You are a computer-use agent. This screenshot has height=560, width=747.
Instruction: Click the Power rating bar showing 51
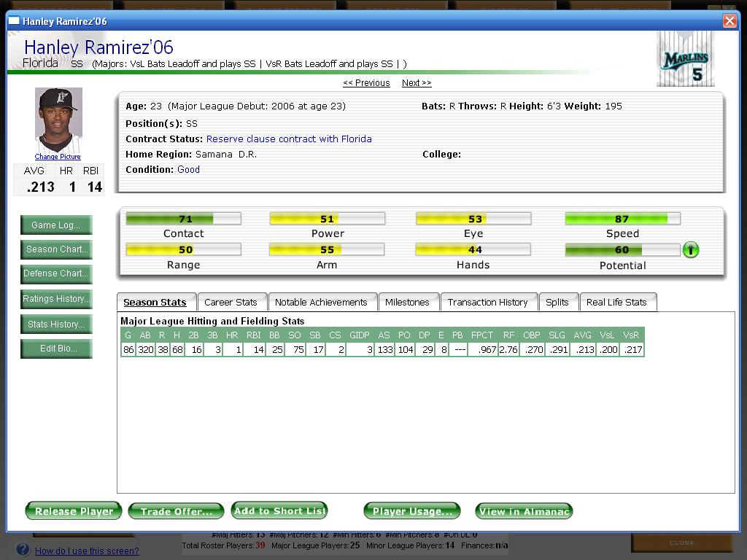coord(328,219)
